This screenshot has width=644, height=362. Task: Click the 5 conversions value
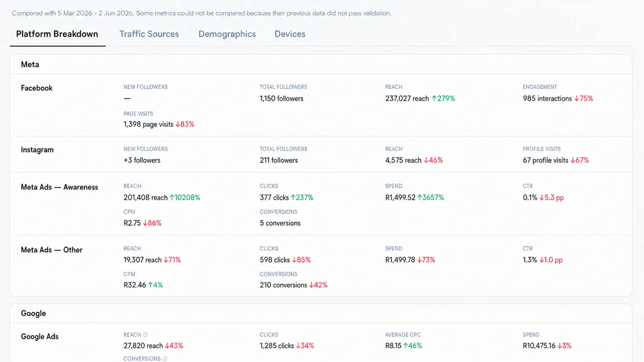(280, 223)
